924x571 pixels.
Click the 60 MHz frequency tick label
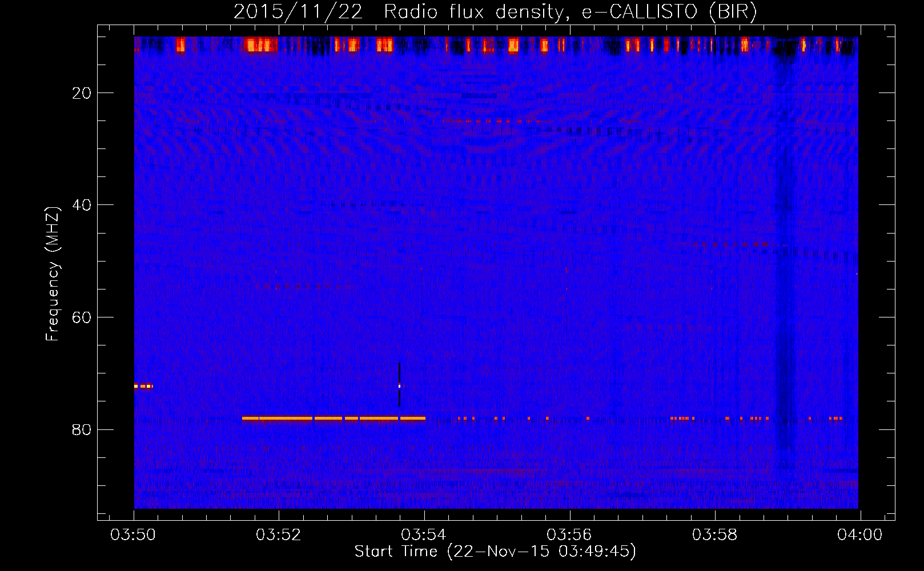[82, 317]
